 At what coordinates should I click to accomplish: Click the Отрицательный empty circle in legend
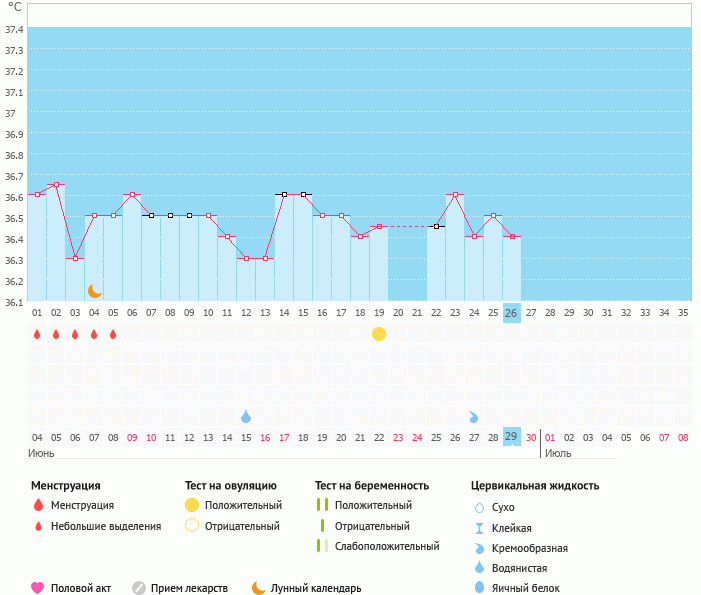[x=192, y=526]
